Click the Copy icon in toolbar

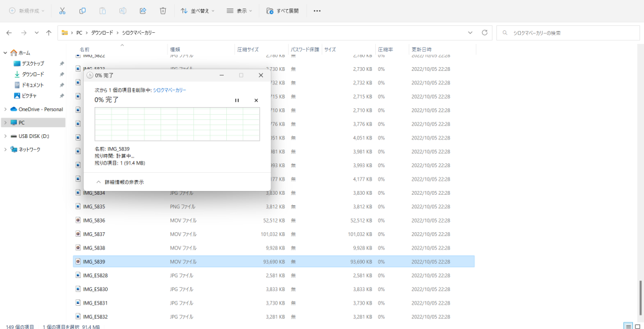click(x=83, y=11)
